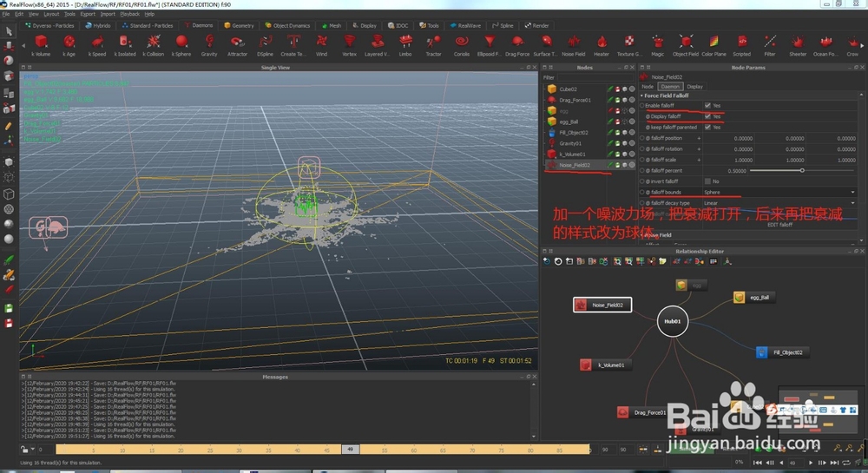Expand falloff rotation plus sign

pyautogui.click(x=699, y=148)
